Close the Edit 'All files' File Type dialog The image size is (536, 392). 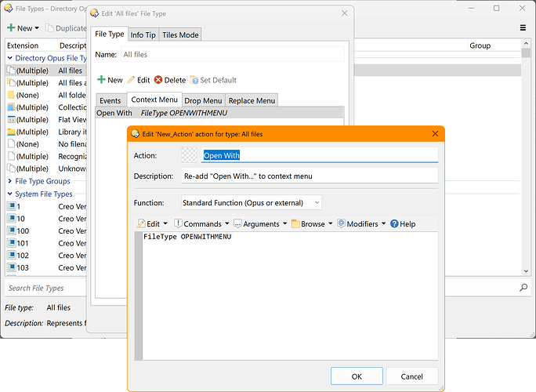[345, 13]
